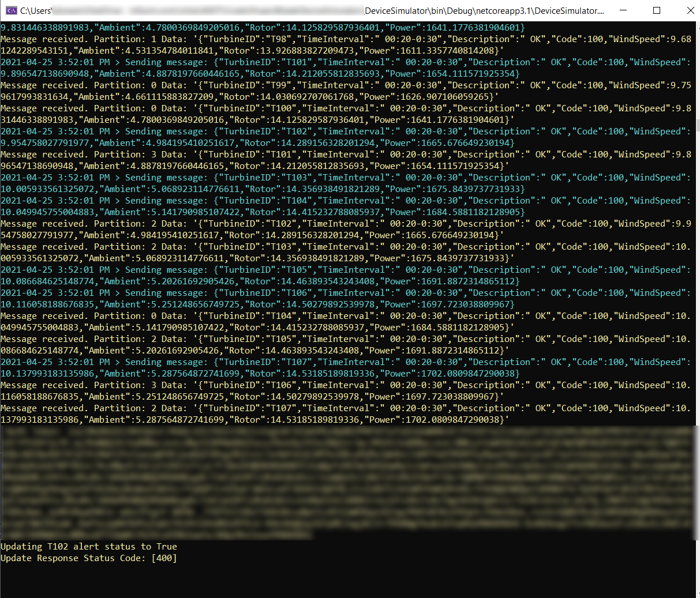Click the console app icon in title bar
Viewport: 700px width, 598px height.
[x=11, y=10]
